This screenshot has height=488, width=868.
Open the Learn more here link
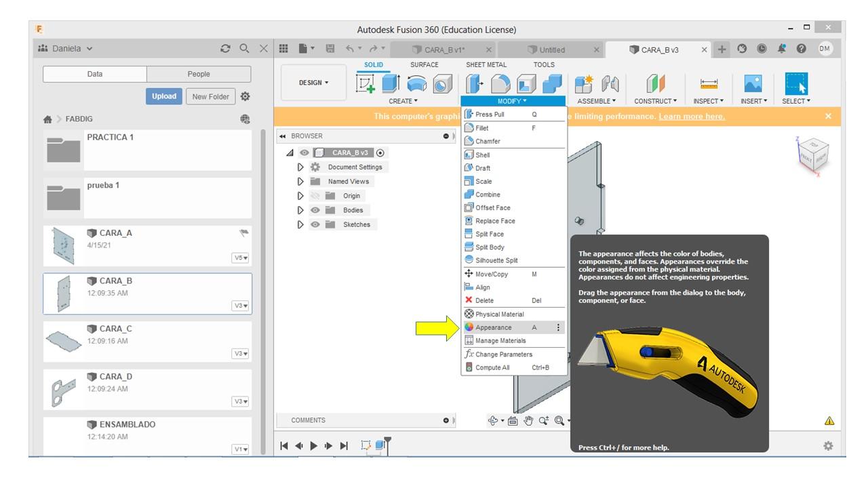(692, 117)
